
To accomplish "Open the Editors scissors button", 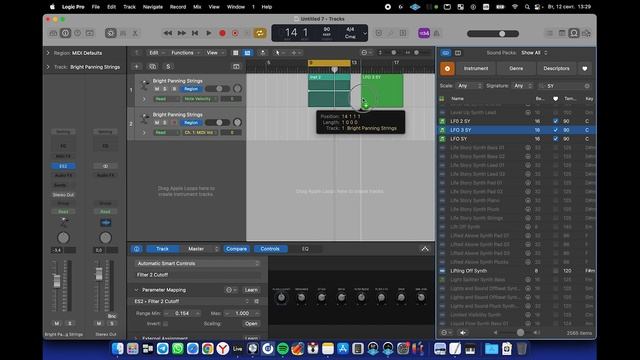I will pyautogui.click(x=135, y=33).
